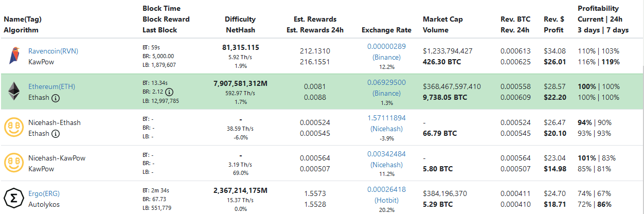Select Ergo difficulty 2,367,214,175M
This screenshot has width=644, height=214.
(240, 190)
